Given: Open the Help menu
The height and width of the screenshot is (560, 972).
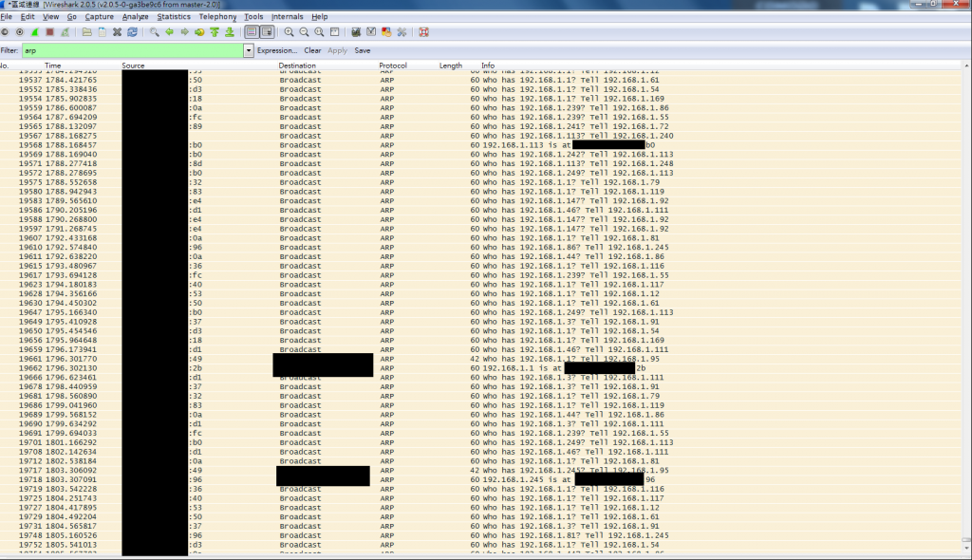Looking at the screenshot, I should point(320,17).
